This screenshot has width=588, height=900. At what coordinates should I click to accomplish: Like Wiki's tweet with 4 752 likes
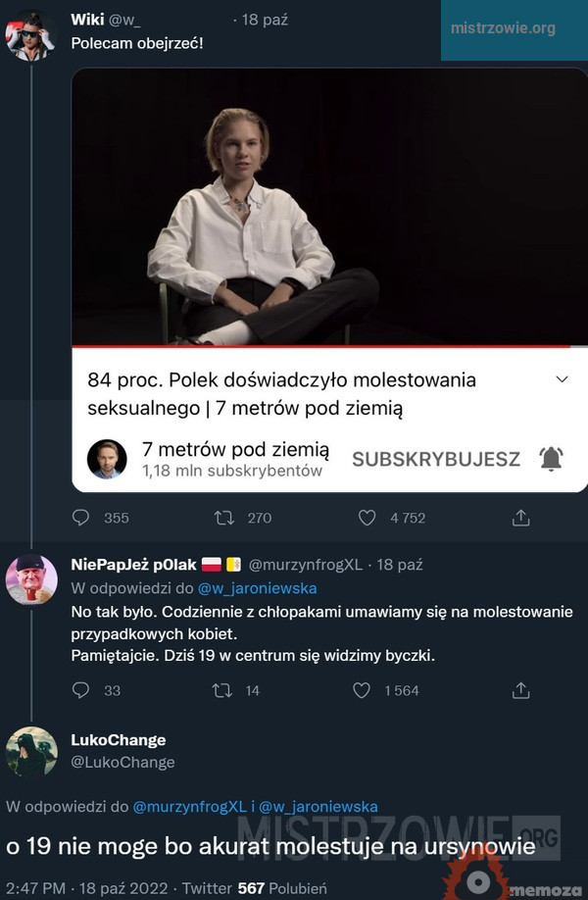tap(367, 517)
